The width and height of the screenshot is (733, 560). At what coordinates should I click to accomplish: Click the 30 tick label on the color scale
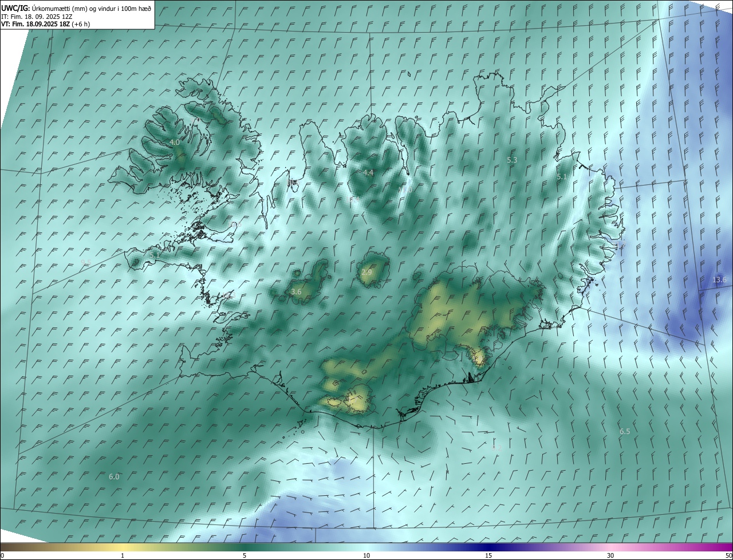coord(610,555)
